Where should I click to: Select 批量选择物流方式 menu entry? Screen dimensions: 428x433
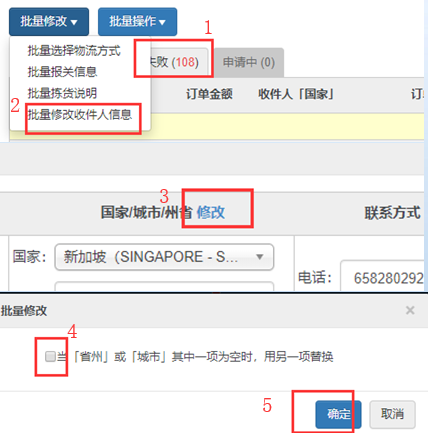click(74, 51)
